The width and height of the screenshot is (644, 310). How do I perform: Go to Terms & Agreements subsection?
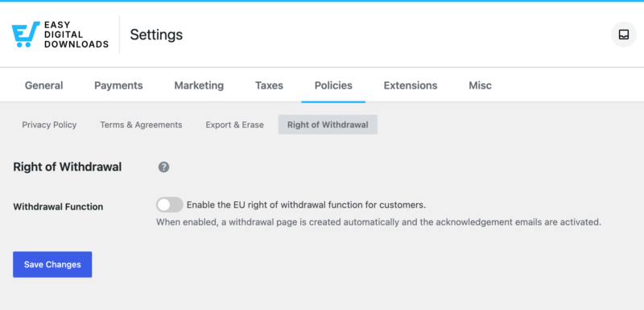coord(141,125)
